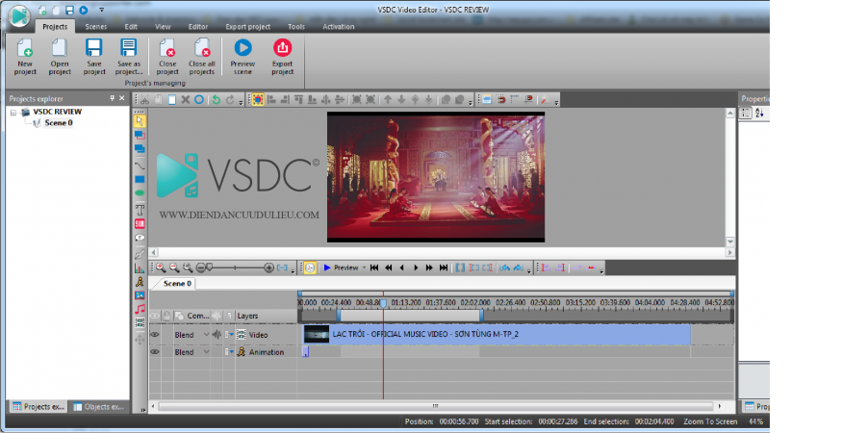Viewport: 868px width, 433px height.
Task: Open the Activation tab
Action: [x=338, y=27]
